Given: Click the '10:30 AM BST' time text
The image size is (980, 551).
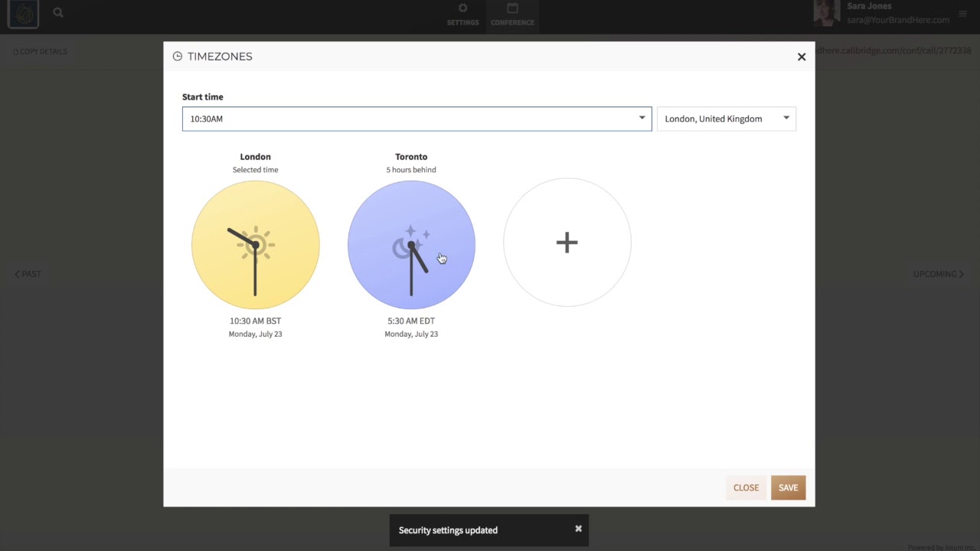Looking at the screenshot, I should [x=256, y=321].
